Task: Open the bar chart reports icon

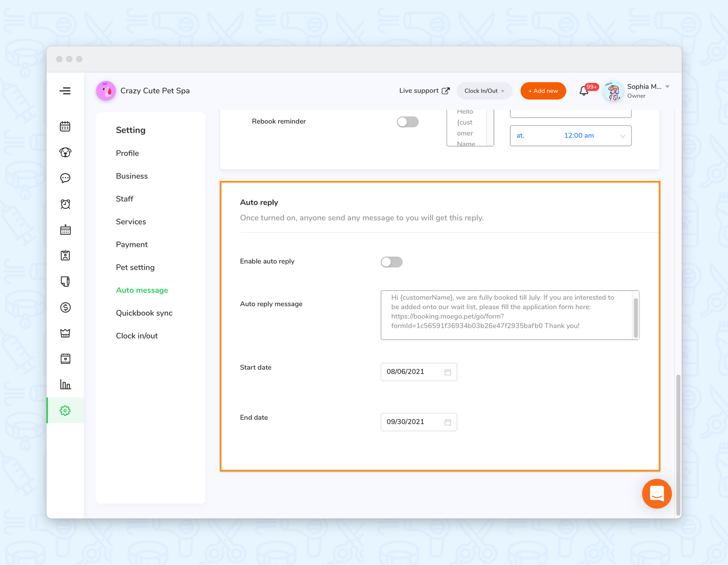Action: (x=65, y=385)
